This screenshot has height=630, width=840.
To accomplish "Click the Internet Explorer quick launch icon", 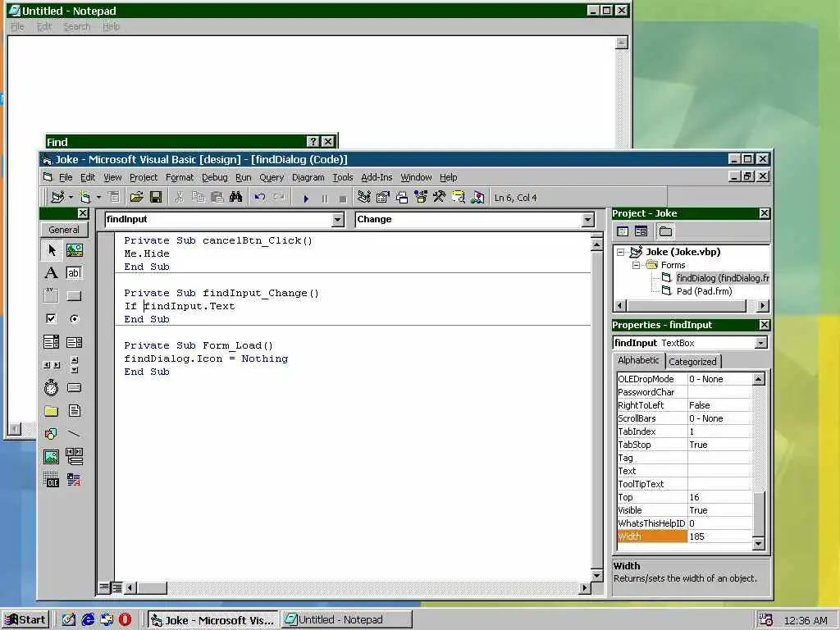I will point(88,620).
